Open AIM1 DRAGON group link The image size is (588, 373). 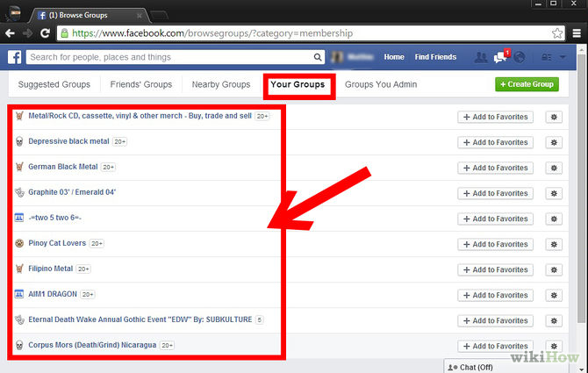tap(53, 294)
